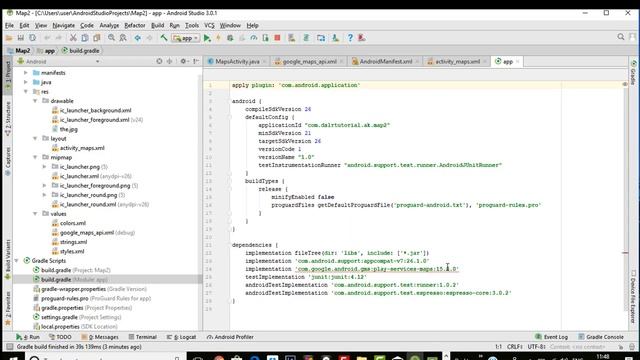640x360 pixels.
Task: Switch to the activity_maps.xml tab
Action: tap(457, 62)
